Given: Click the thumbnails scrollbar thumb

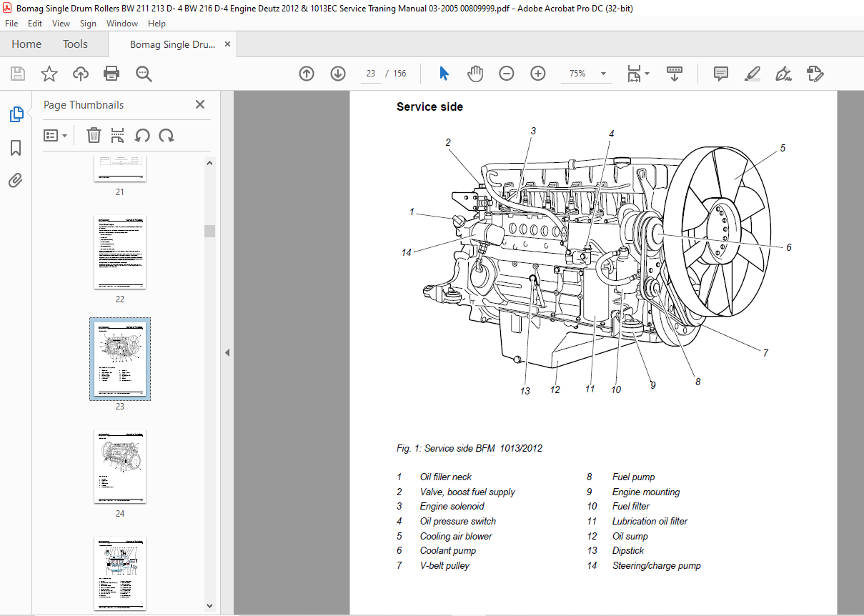Looking at the screenshot, I should 210,231.
